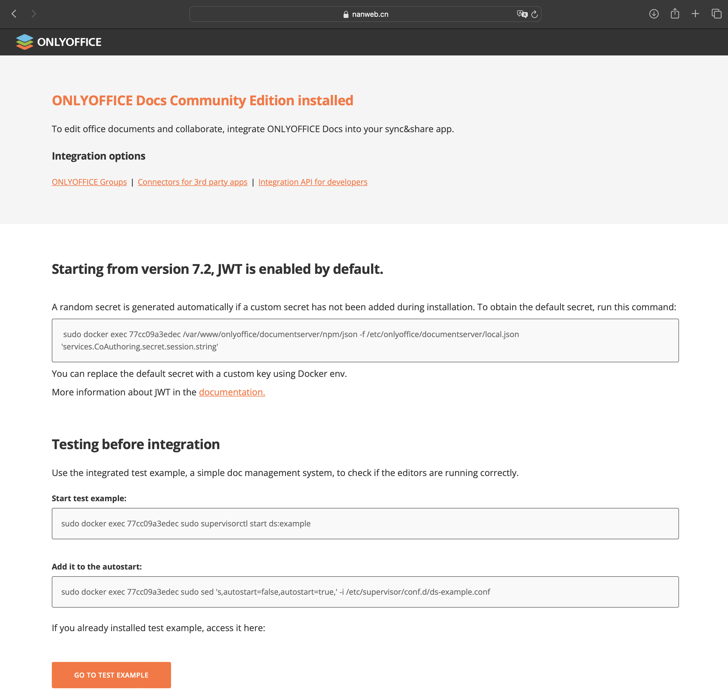Reload the page with the refresh icon
Image resolution: width=728 pixels, height=700 pixels.
coord(535,14)
